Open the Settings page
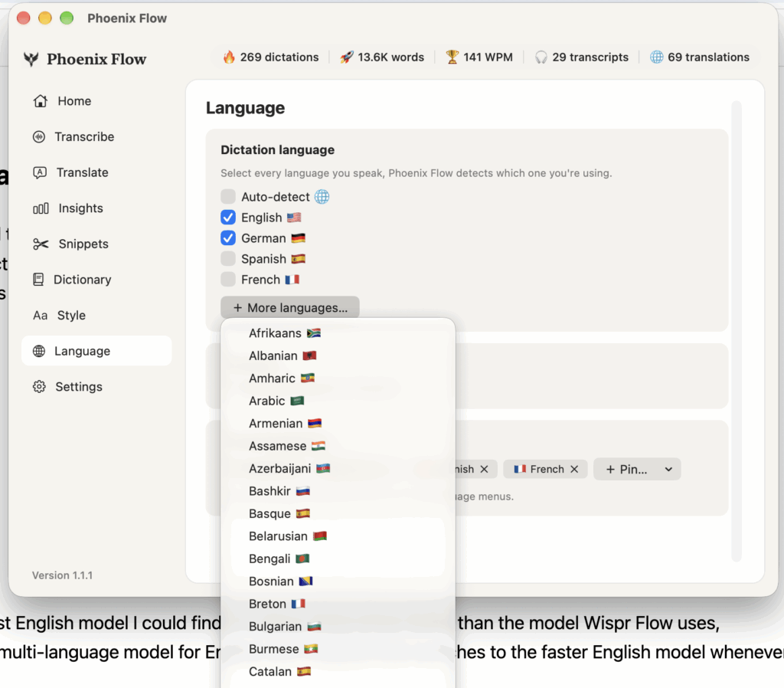The width and height of the screenshot is (784, 688). (96, 387)
